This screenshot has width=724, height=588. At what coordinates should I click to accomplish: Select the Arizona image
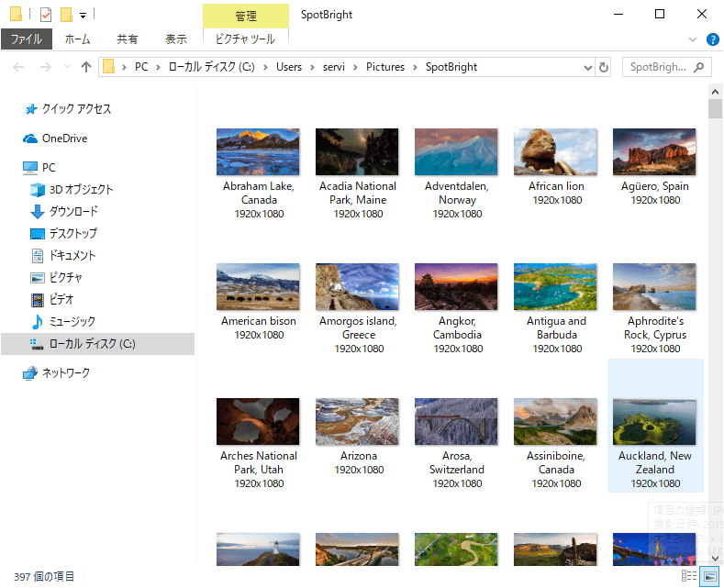[x=357, y=421]
